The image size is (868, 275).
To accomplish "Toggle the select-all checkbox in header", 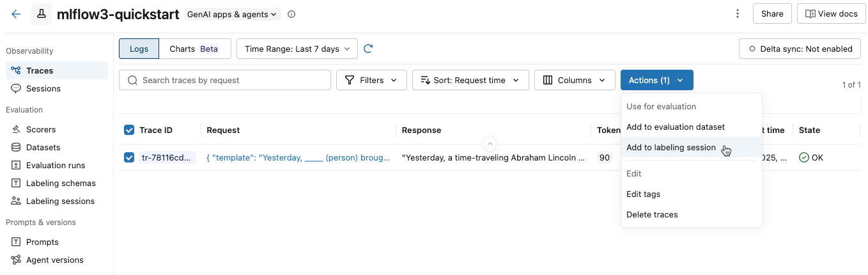I will [x=129, y=130].
